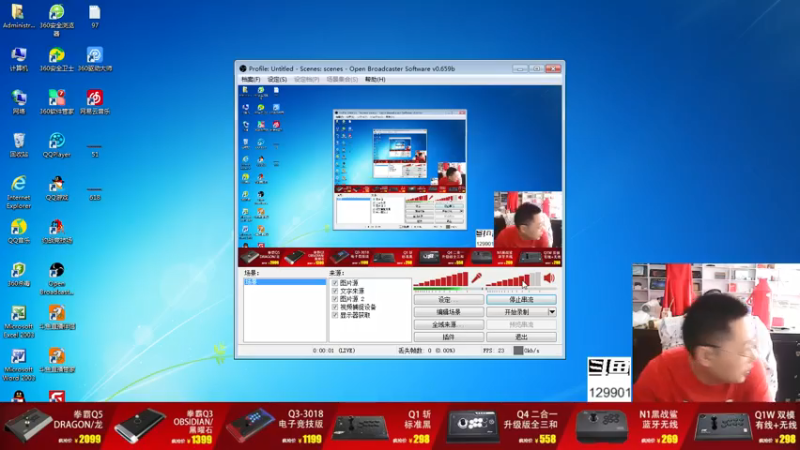Viewport: 800px width, 450px height.
Task: Open orange shortcut right of Excel 2003
Action: click(57, 317)
